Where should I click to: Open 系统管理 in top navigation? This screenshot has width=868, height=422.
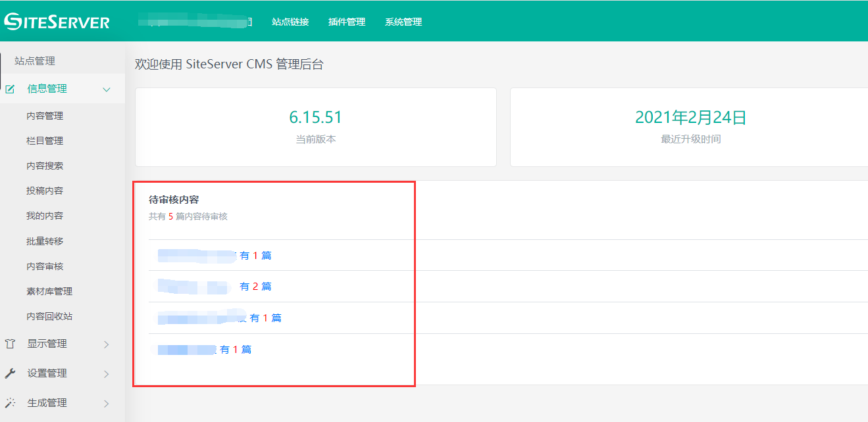point(403,22)
